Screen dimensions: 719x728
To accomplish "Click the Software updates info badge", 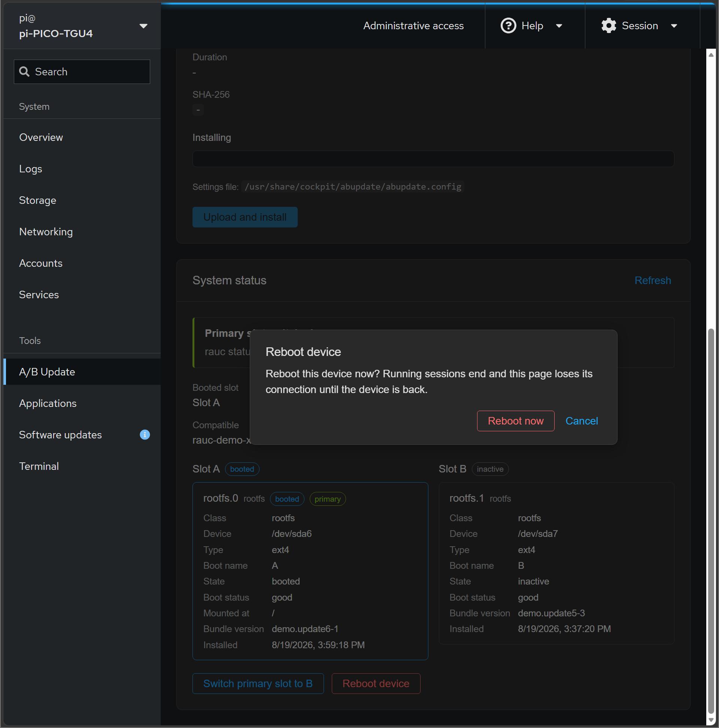I will [x=145, y=435].
